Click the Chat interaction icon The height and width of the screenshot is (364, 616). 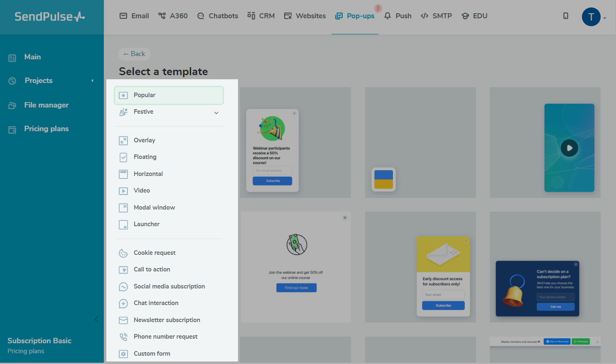coord(123,303)
